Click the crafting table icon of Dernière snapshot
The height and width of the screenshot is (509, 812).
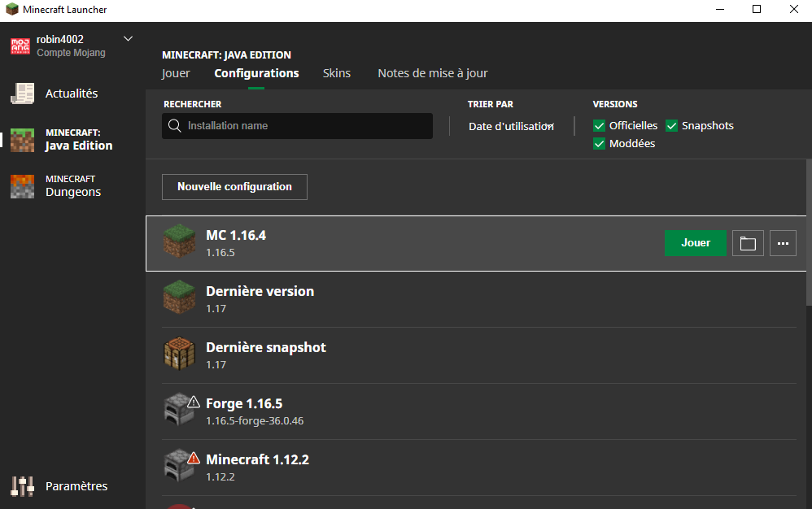pyautogui.click(x=179, y=354)
